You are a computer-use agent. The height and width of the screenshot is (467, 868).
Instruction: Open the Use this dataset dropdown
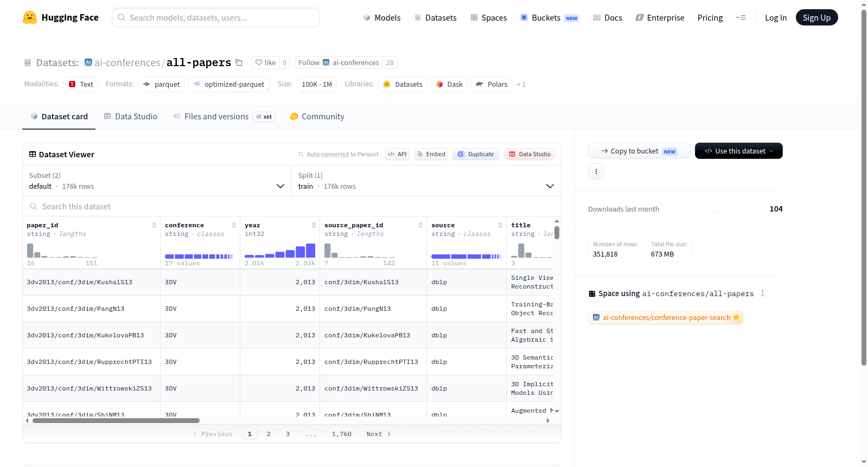739,151
